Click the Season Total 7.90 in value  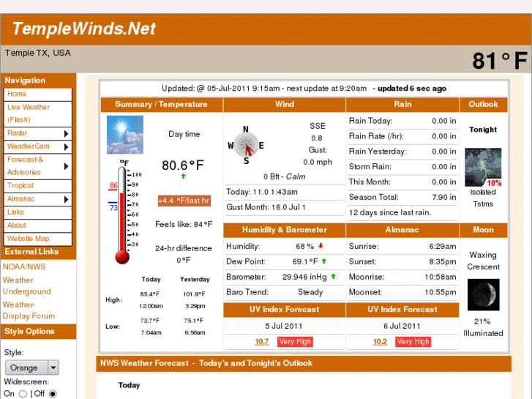(443, 197)
